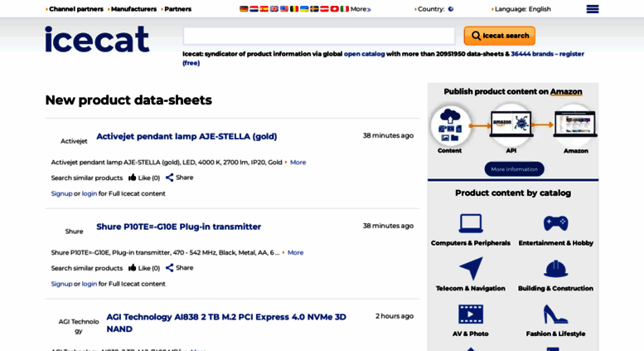Select the United Kingdom flag icon
Image resolution: width=644 pixels, height=351 pixels.
click(x=274, y=8)
